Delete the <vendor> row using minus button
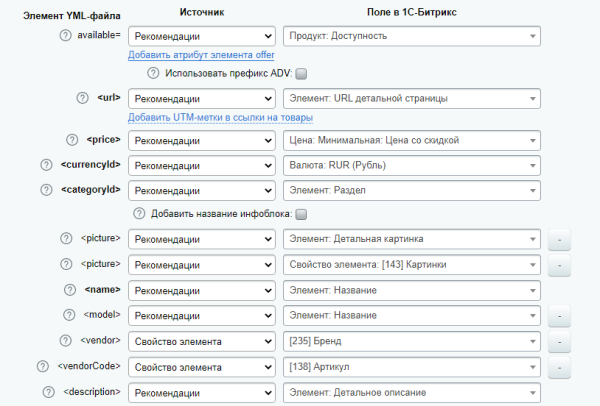This screenshot has height=406, width=600. tap(559, 342)
